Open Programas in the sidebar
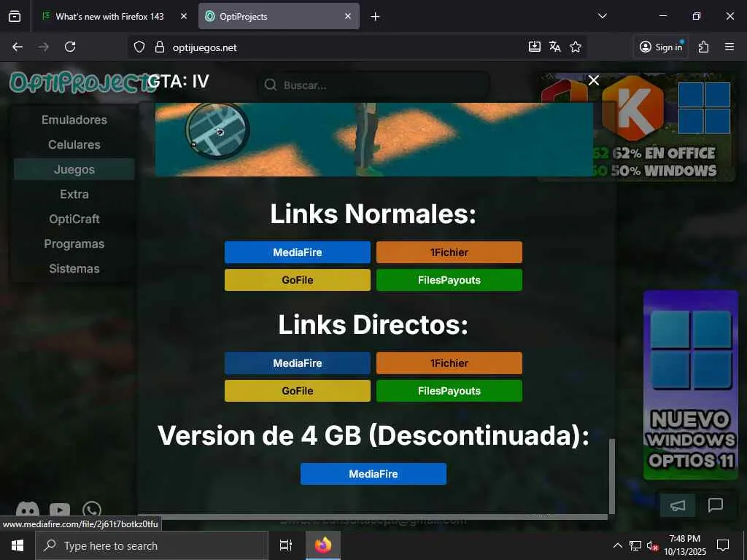This screenshot has height=560, width=747. click(74, 244)
